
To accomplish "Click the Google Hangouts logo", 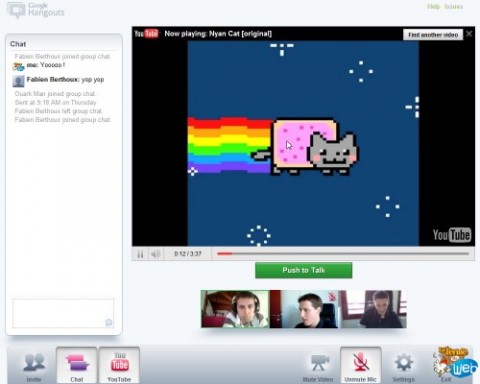I will [x=36, y=10].
